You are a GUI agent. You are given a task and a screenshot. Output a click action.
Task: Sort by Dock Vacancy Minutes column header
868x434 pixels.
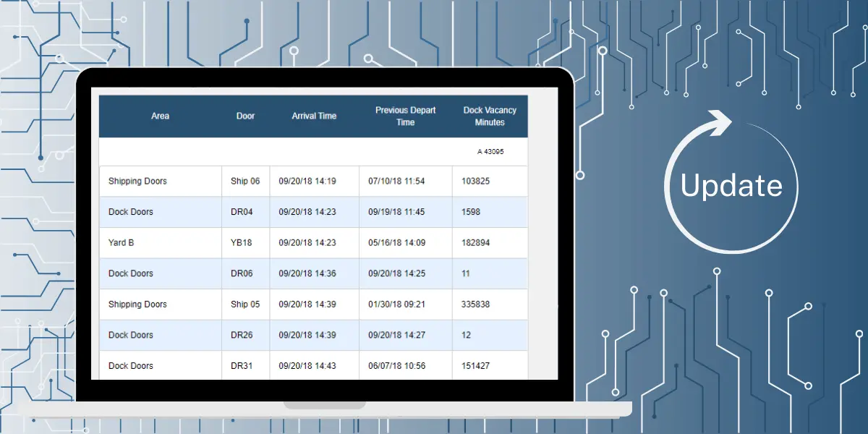[489, 116]
